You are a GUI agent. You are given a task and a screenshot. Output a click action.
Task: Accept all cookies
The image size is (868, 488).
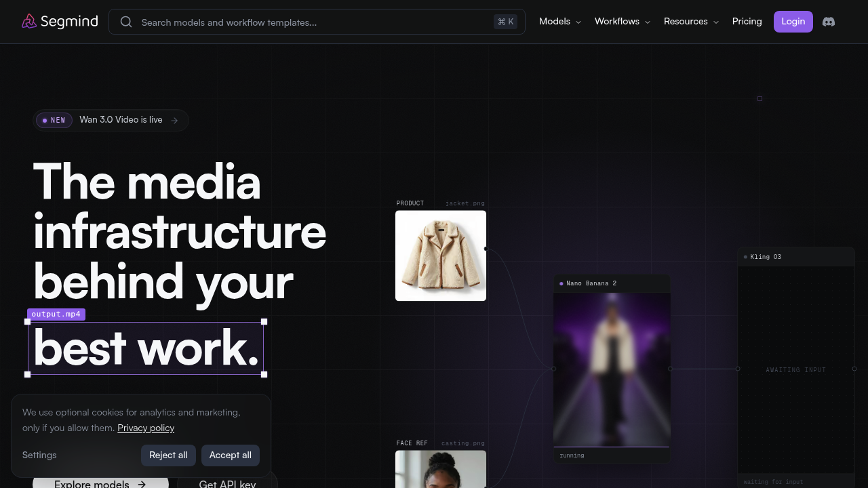[231, 455]
